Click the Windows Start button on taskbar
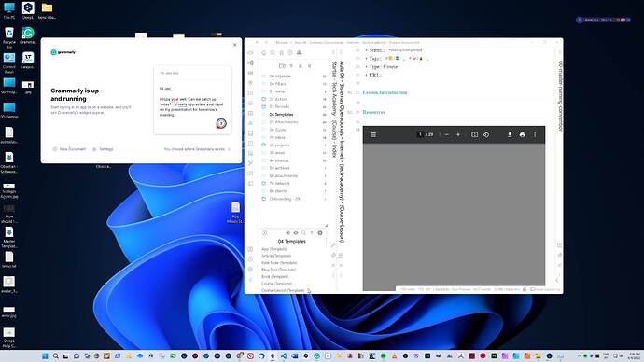 coord(45,355)
